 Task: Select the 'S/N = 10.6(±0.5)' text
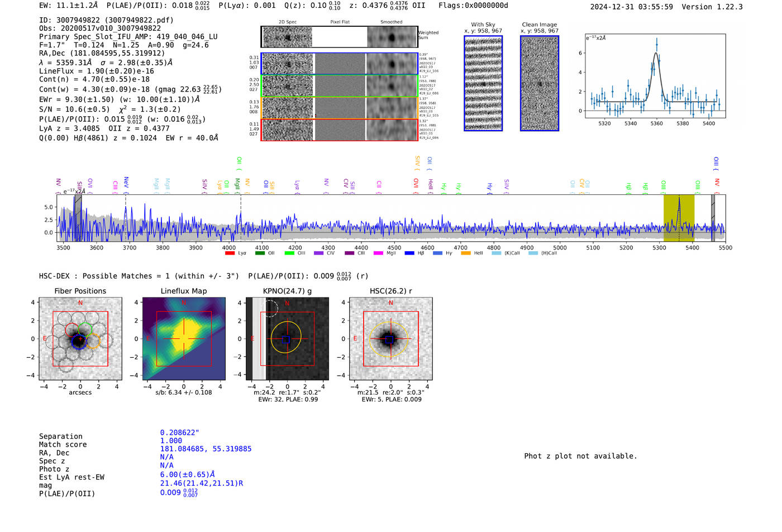[74, 109]
